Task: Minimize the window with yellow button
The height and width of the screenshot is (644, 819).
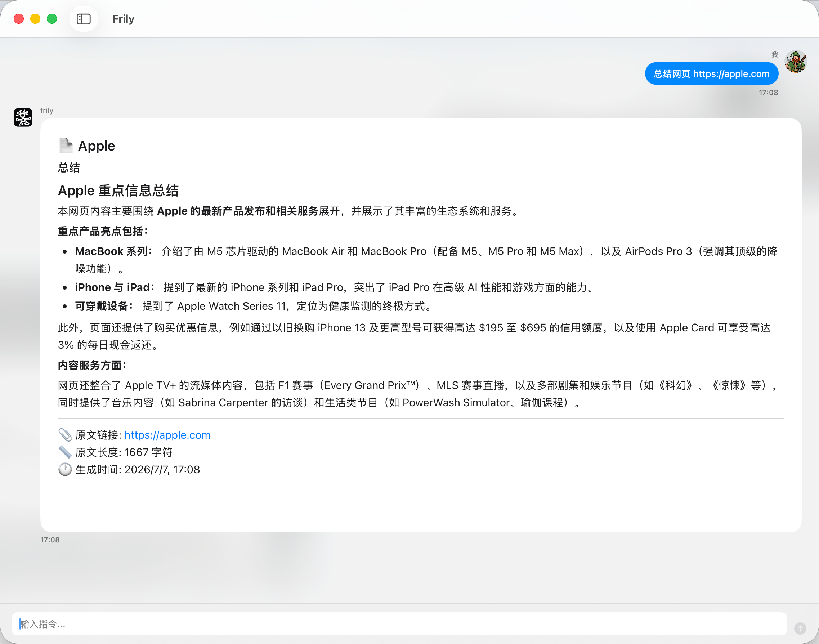Action: point(35,19)
